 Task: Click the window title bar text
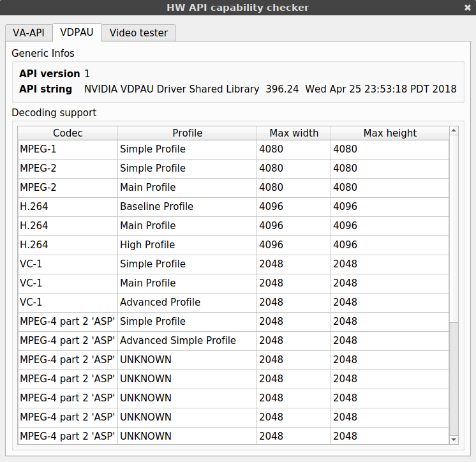[x=238, y=8]
